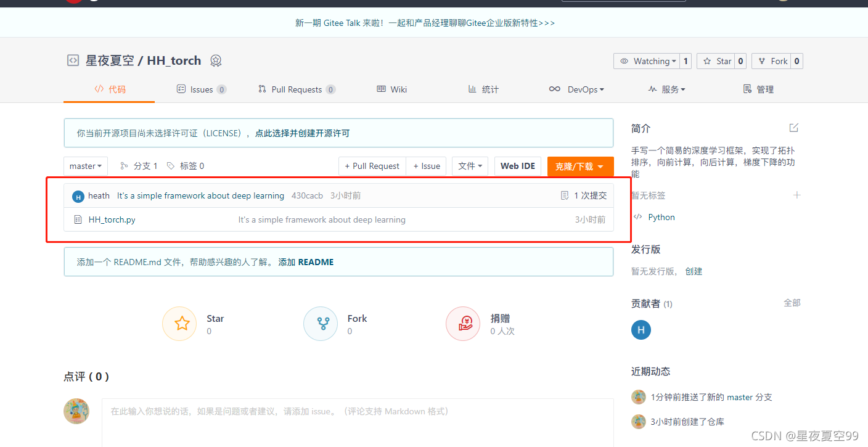868x447 pixels.
Task: Open the 管理 tab
Action: click(758, 89)
